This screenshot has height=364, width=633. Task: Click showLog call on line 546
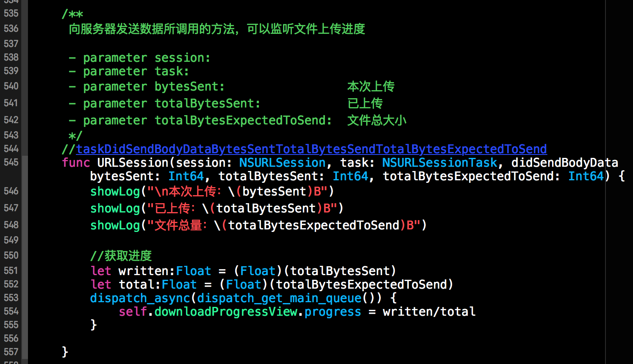(x=115, y=191)
